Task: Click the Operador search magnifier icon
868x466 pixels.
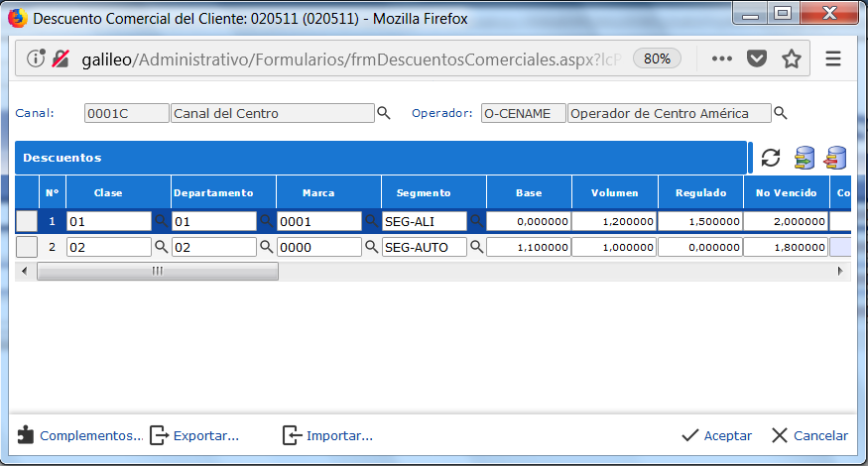Action: [x=780, y=113]
